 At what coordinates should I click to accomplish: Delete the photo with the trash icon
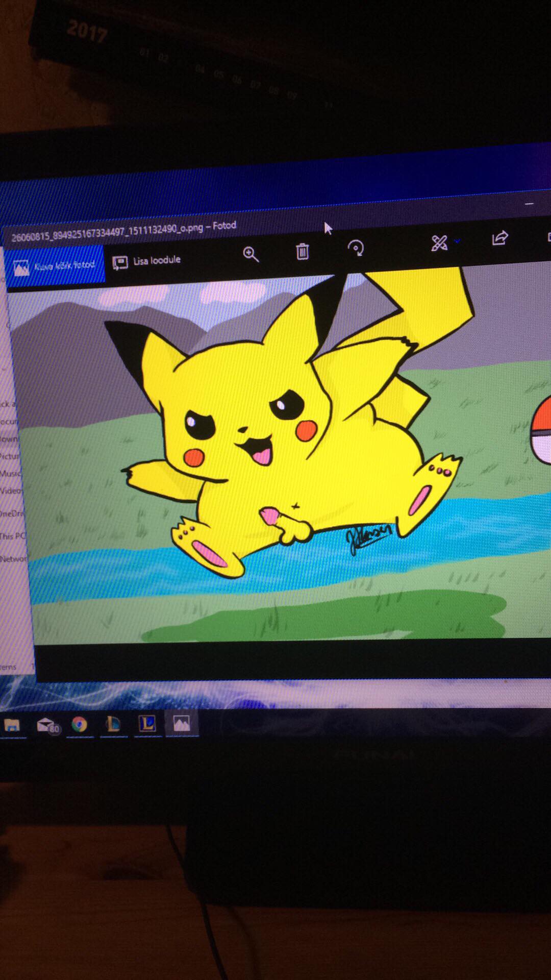[303, 251]
